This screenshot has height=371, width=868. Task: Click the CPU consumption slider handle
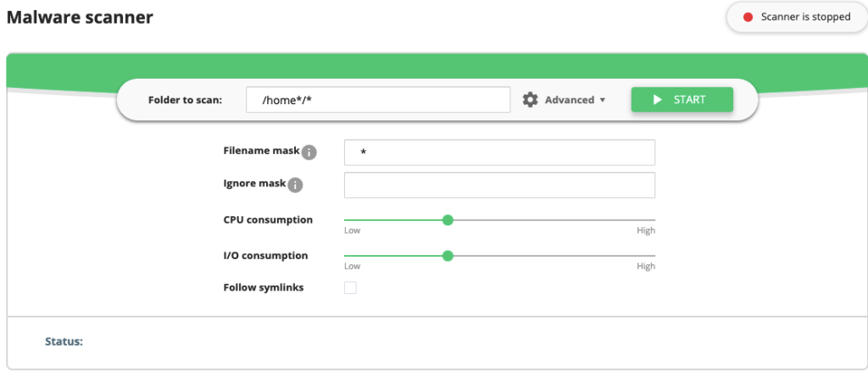448,220
